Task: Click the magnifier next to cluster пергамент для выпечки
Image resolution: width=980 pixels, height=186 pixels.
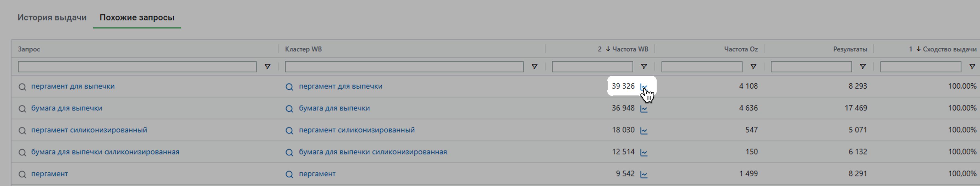Action: [x=289, y=87]
